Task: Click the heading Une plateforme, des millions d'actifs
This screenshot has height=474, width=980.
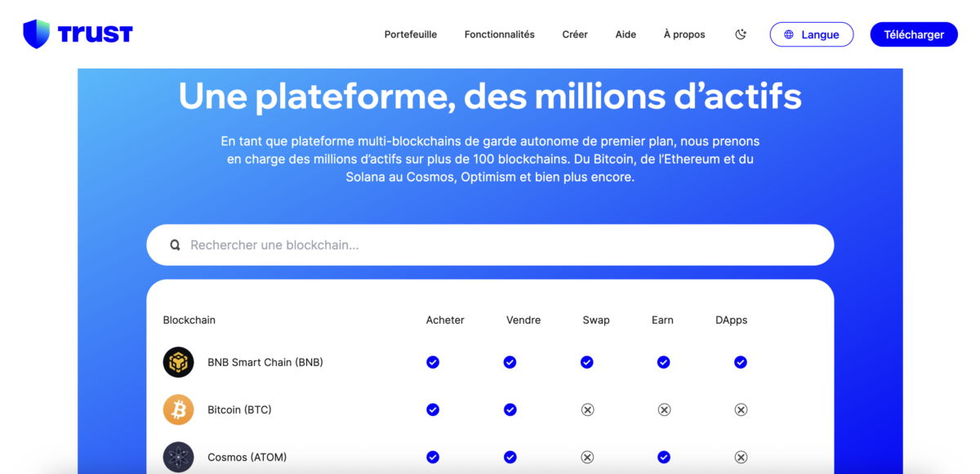Action: pyautogui.click(x=490, y=96)
